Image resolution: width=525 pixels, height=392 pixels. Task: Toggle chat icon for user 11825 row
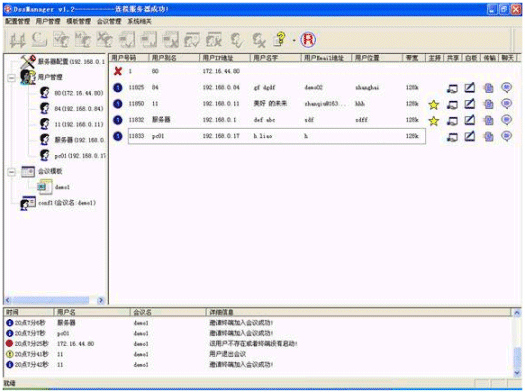(506, 88)
